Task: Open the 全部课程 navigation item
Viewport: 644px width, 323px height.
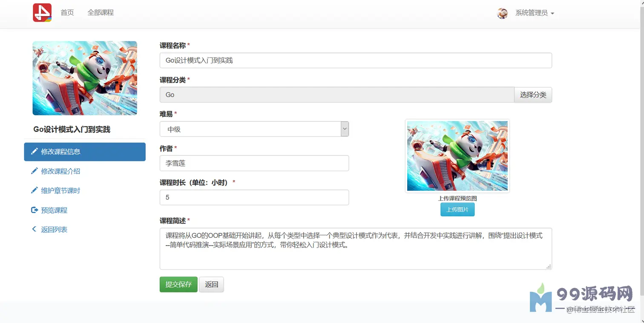Action: (101, 13)
